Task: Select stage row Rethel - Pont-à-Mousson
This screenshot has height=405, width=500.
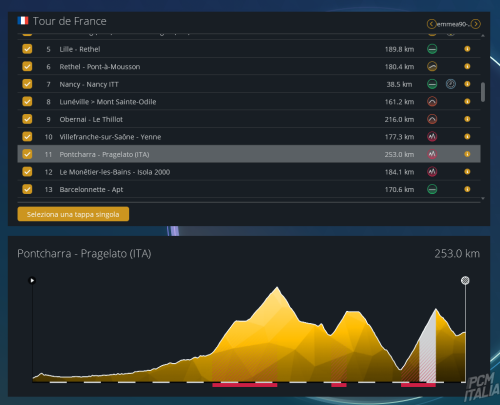Action: pyautogui.click(x=249, y=66)
